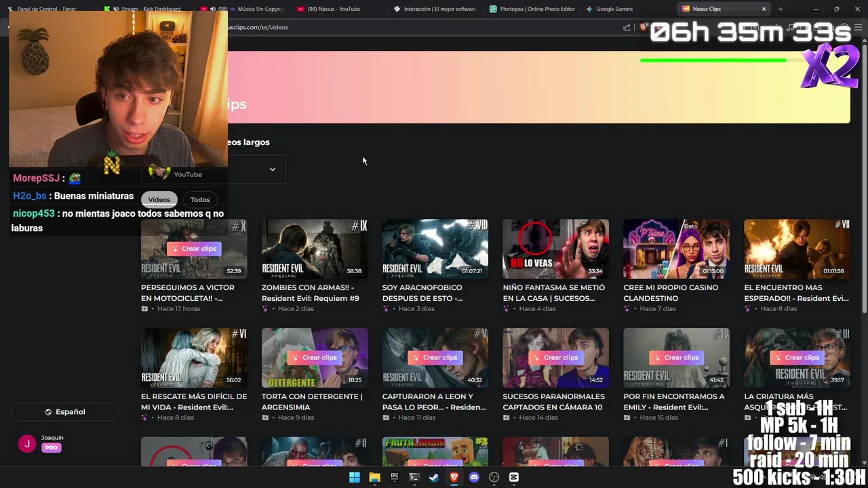Open EL ENCUENTRO MAS ESPERADO thumbnail
868x488 pixels.
tap(797, 249)
